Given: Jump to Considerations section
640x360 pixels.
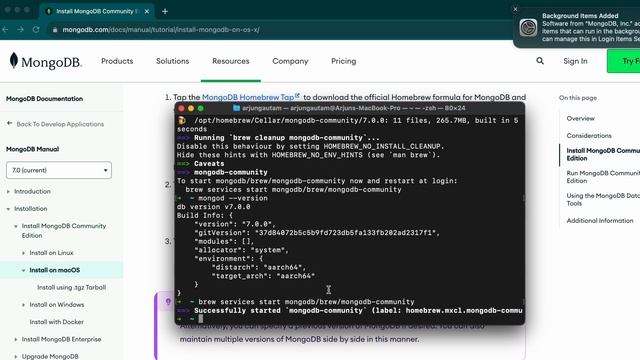Looking at the screenshot, I should click(x=589, y=136).
